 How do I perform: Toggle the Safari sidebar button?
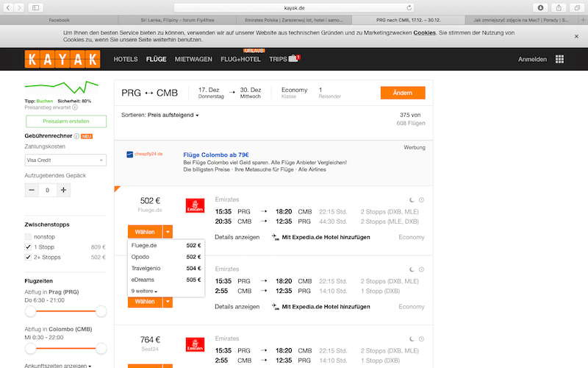[35, 7]
